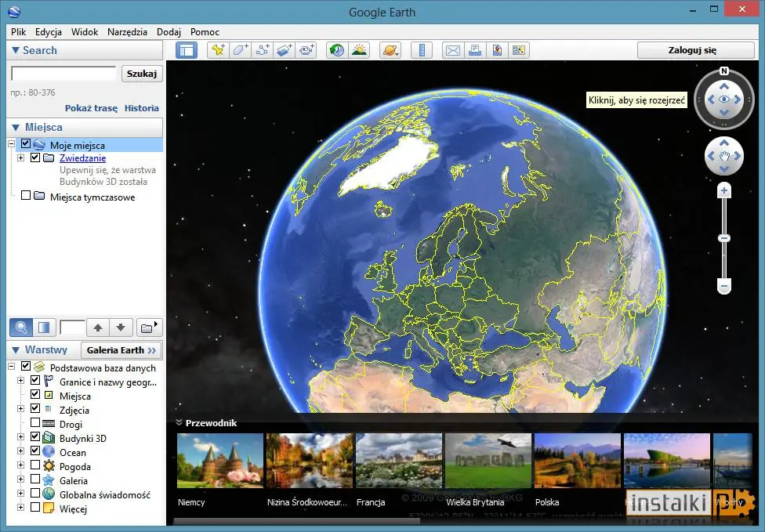Add a polygon using toolbar icon
765x532 pixels.
click(x=240, y=50)
